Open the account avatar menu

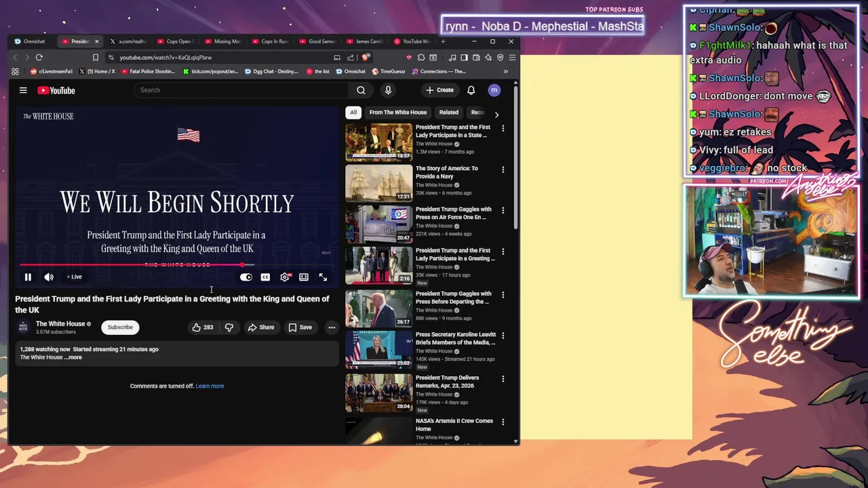tap(494, 90)
